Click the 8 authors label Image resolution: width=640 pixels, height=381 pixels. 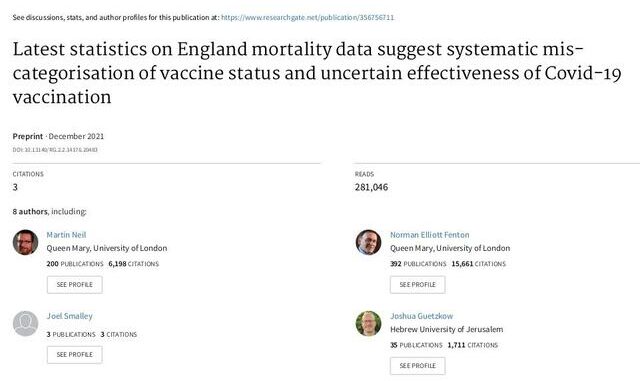coord(30,212)
